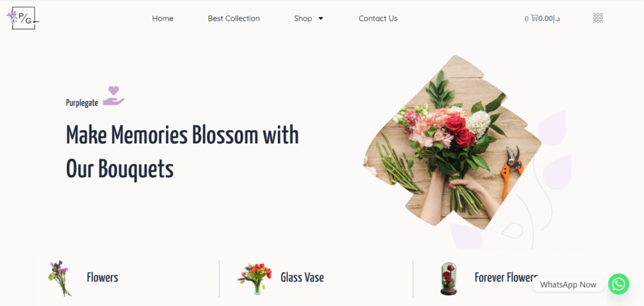Click the purple heart-in-hand icon
644x306 pixels.
(113, 96)
